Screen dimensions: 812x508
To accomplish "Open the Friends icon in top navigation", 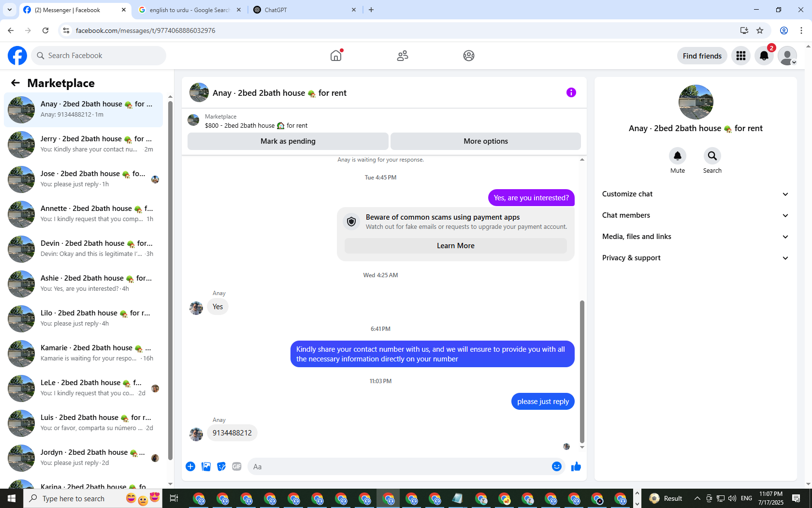I will pos(403,56).
